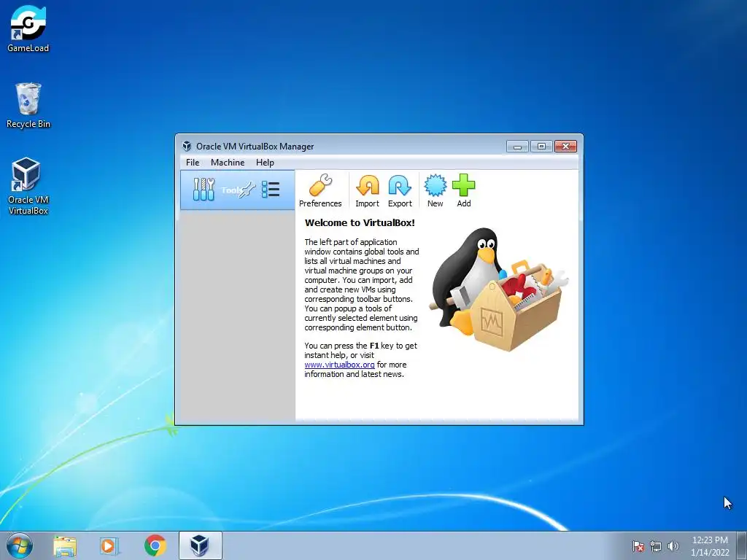
Task: Select the Recycle Bin desktop icon
Action: tap(28, 106)
